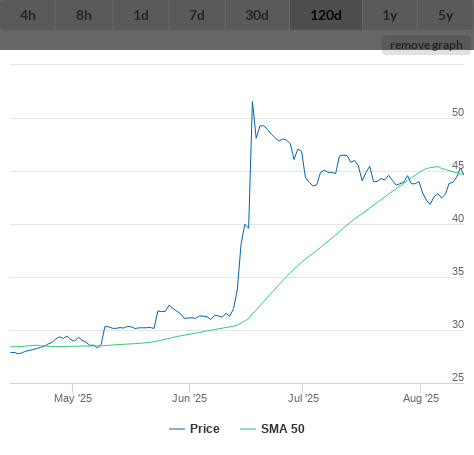Choose the 1d range tab
Viewport: 474px width, 455px height.
coord(141,15)
